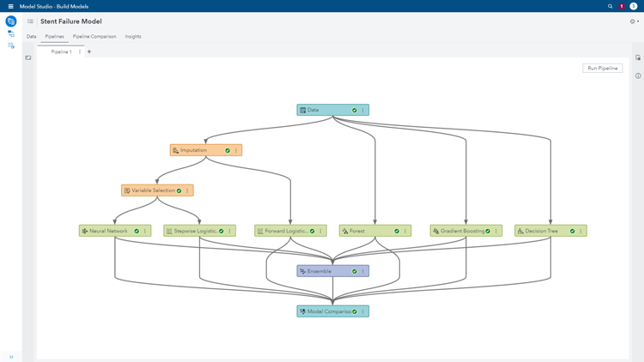Open the main hamburger menu
Viewport: 644px width, 362px height.
click(x=10, y=6)
